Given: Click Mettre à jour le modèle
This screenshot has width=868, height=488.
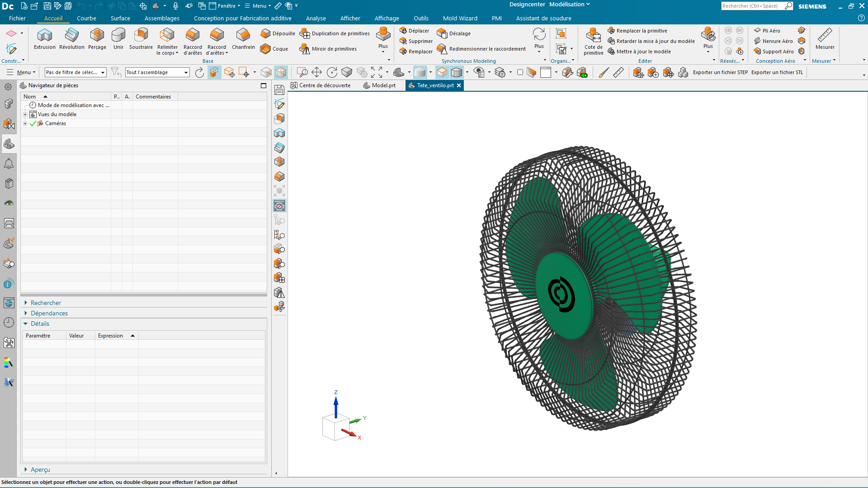Looking at the screenshot, I should coord(639,52).
